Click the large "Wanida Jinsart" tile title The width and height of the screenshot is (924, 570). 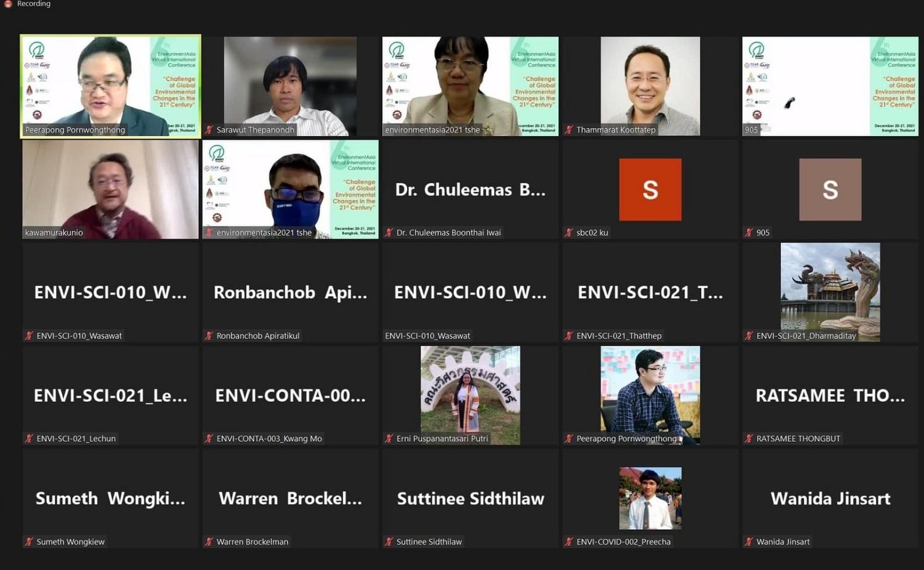click(830, 499)
